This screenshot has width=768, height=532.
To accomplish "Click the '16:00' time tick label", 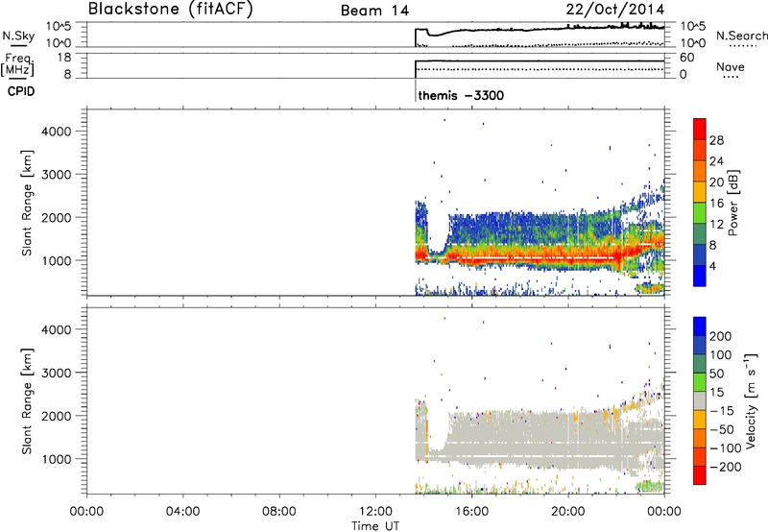I will [x=471, y=512].
